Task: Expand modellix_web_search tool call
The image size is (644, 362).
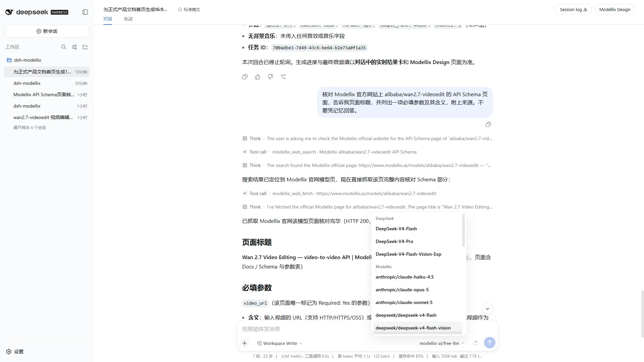Action: pos(329,152)
